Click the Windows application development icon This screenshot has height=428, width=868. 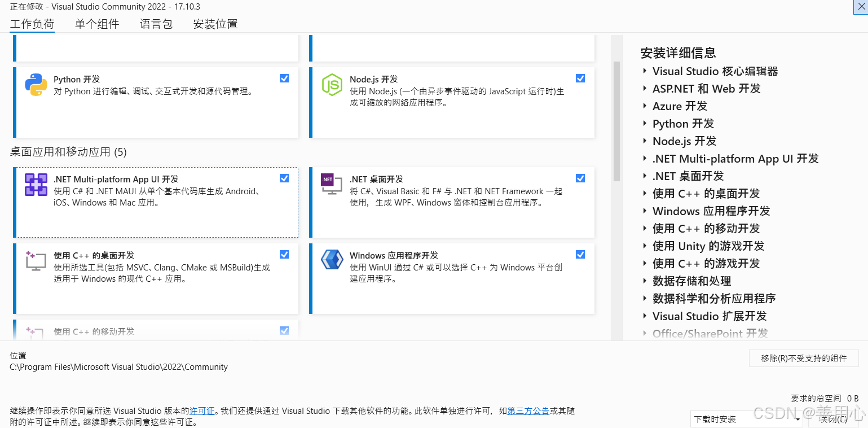tap(332, 260)
